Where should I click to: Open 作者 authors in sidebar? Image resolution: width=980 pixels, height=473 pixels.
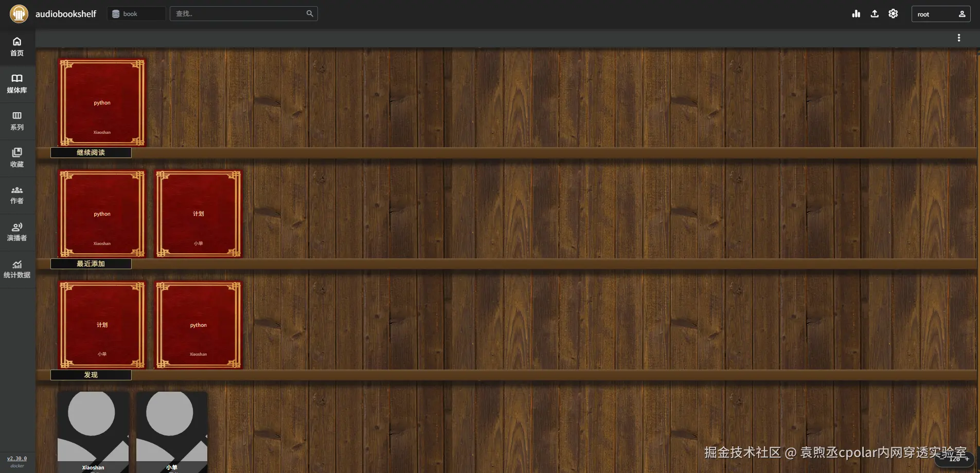[x=17, y=195]
